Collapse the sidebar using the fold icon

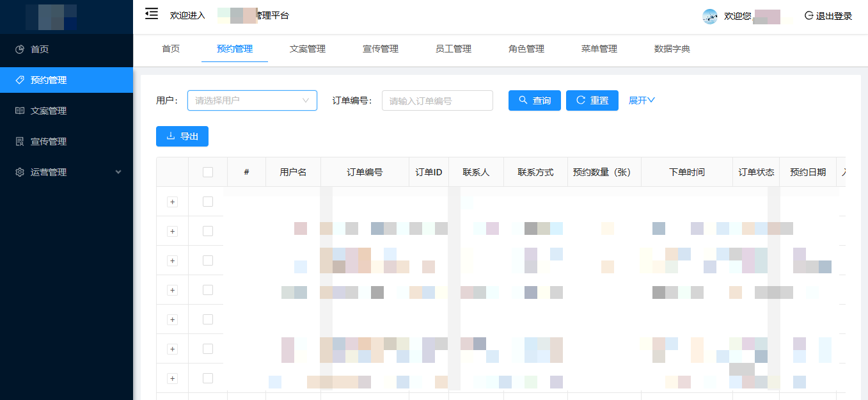point(151,13)
